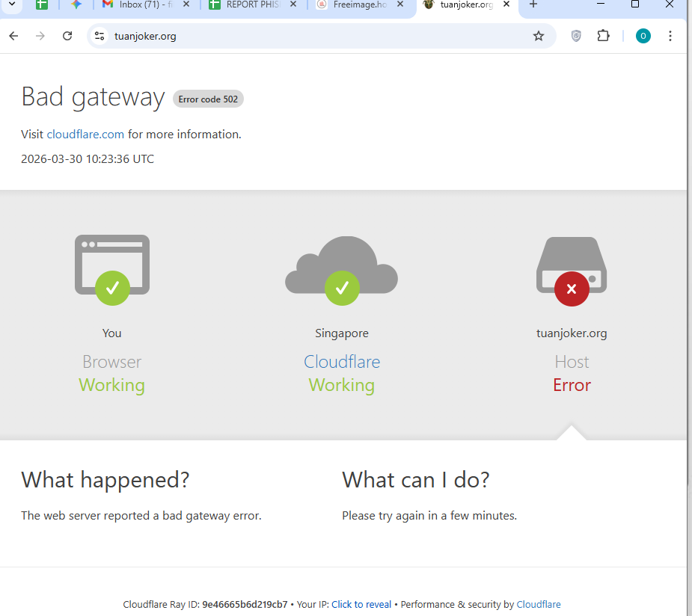Image resolution: width=692 pixels, height=616 pixels.
Task: Reload the tuanjoker.org page
Action: 67,36
